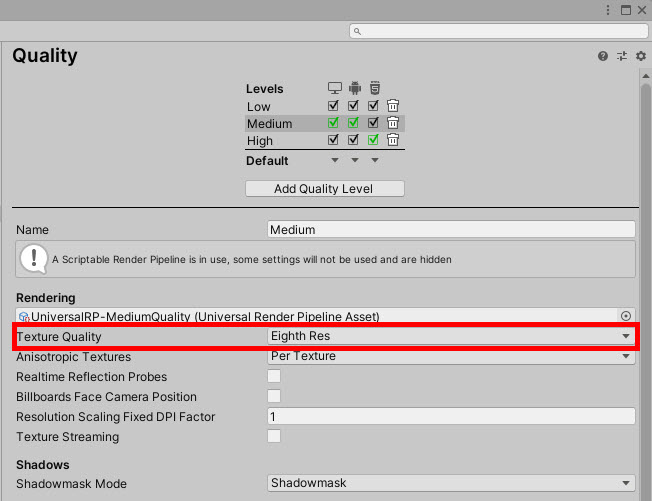Click the search magnifier icon
Screen dimensions: 652x501
click(357, 31)
